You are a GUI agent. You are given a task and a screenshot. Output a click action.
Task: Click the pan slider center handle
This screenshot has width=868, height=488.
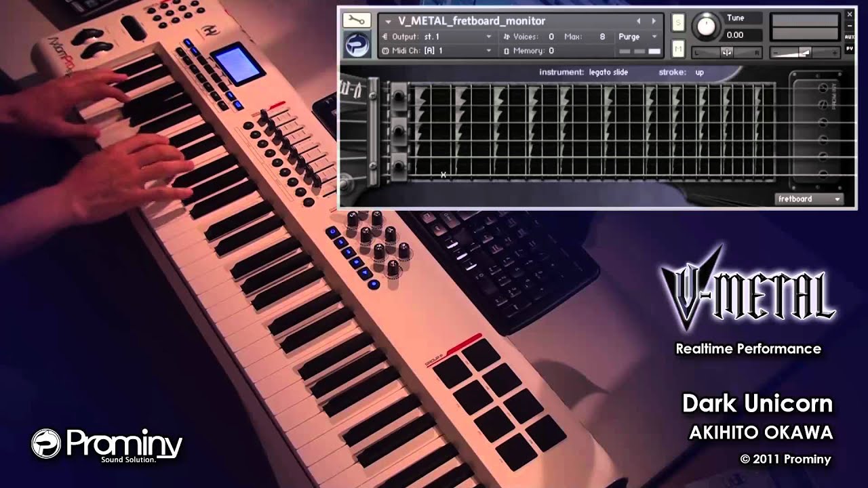[x=727, y=52]
